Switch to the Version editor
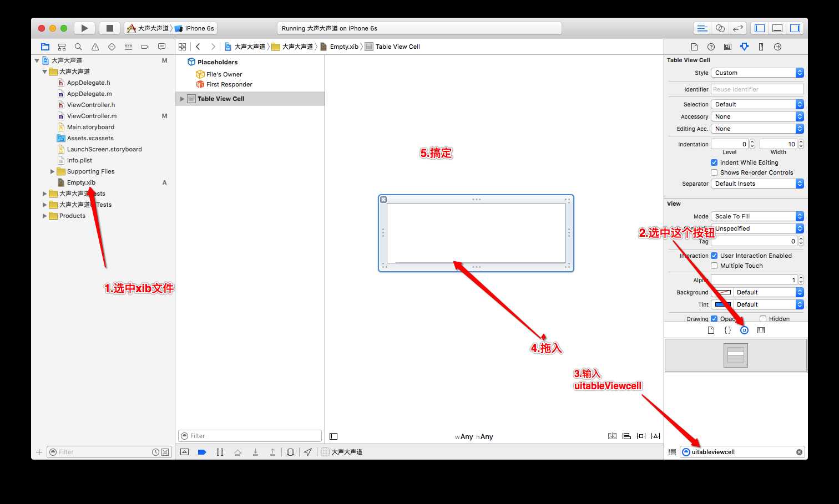Image resolution: width=839 pixels, height=504 pixels. (x=737, y=28)
